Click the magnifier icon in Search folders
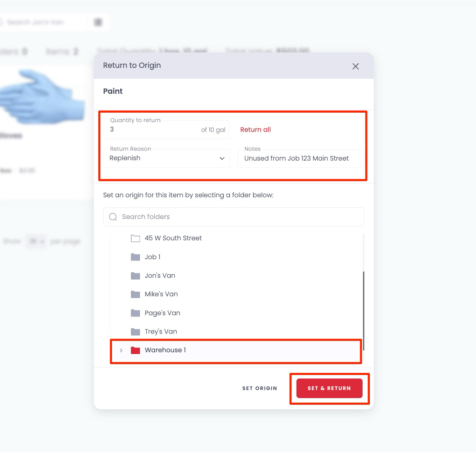The height and width of the screenshot is (452, 476). pyautogui.click(x=113, y=217)
